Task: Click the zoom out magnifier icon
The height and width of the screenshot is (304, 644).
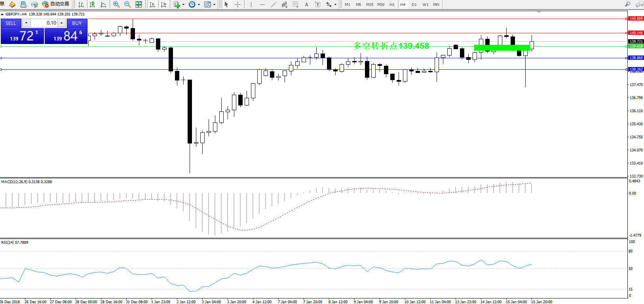Action: point(127,4)
